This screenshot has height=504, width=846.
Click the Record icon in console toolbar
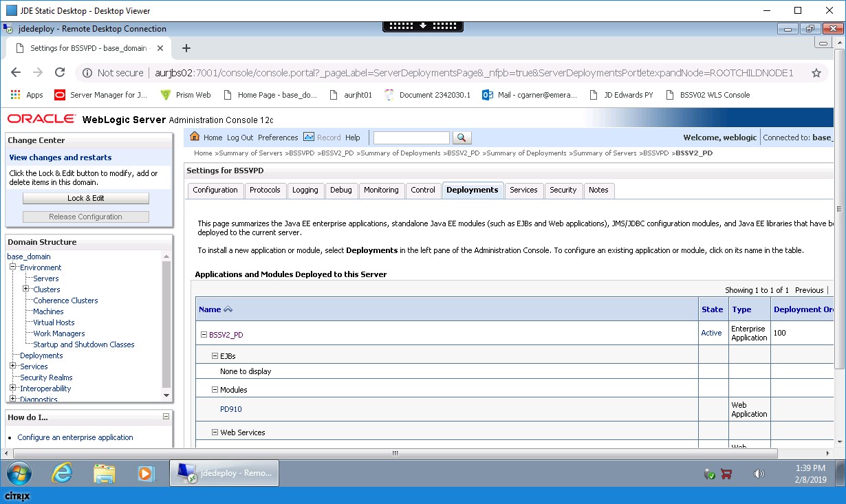tap(309, 137)
